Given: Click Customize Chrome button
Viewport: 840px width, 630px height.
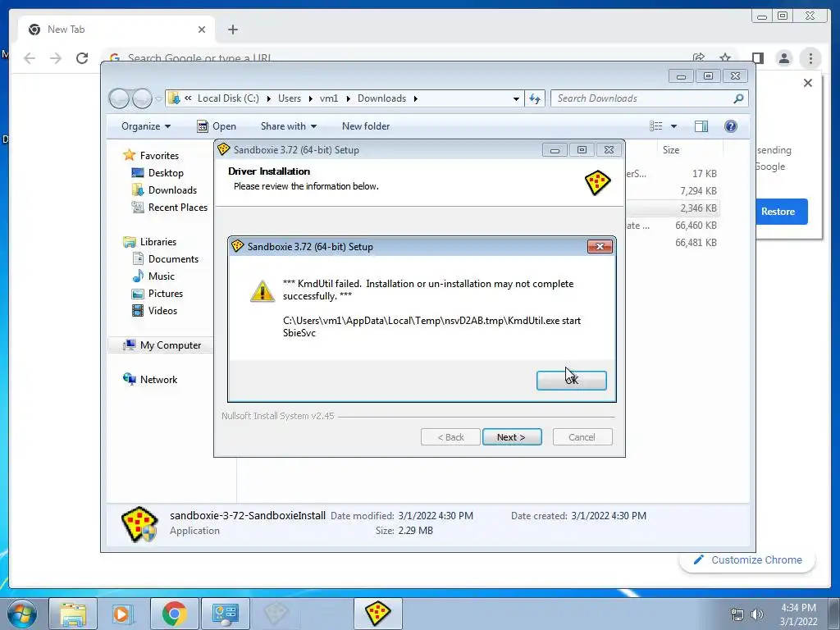Looking at the screenshot, I should 748,560.
